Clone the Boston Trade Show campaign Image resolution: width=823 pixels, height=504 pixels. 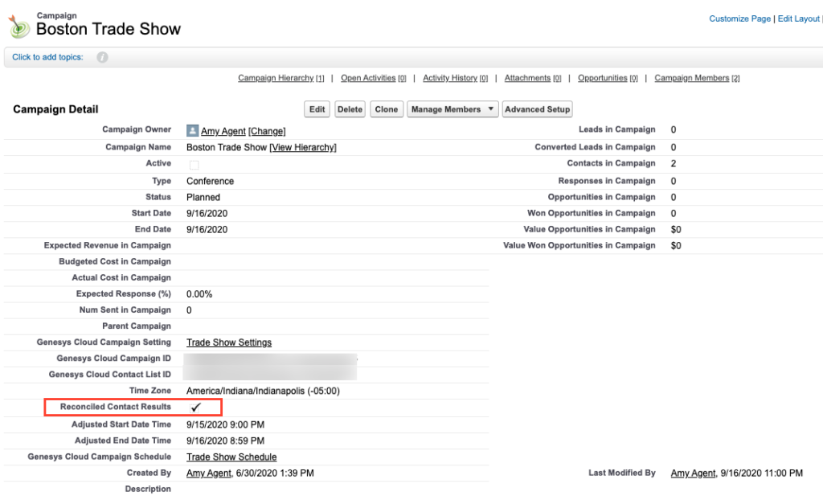(x=386, y=109)
